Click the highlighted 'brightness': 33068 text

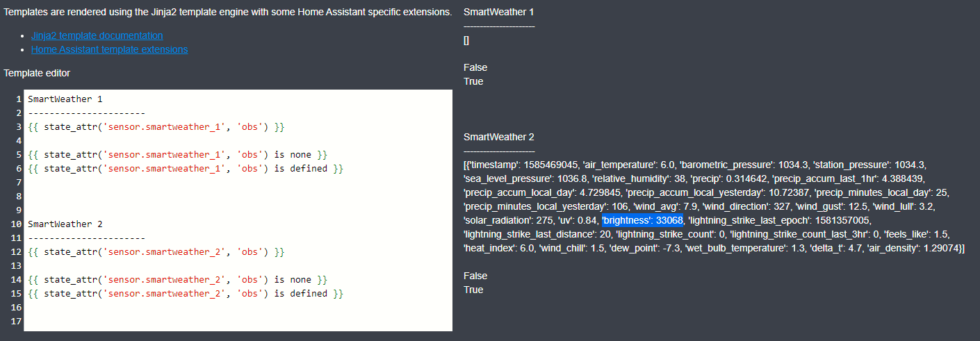point(643,220)
